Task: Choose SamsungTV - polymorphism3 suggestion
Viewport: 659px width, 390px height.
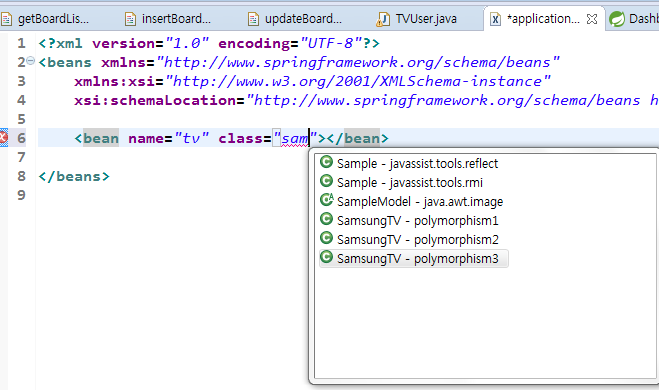Action: [414, 258]
